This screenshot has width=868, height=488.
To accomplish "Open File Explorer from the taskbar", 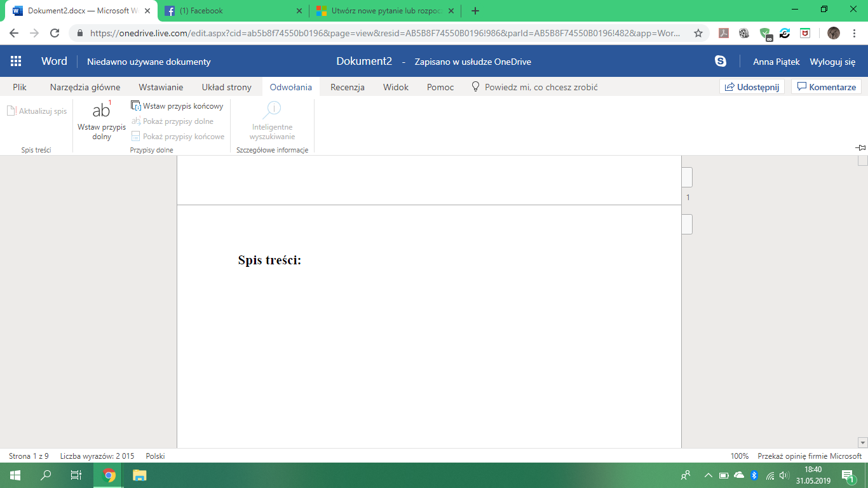I will click(139, 475).
